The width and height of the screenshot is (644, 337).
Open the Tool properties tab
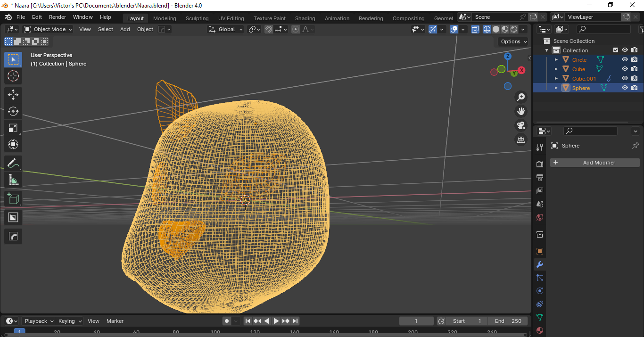(x=540, y=148)
